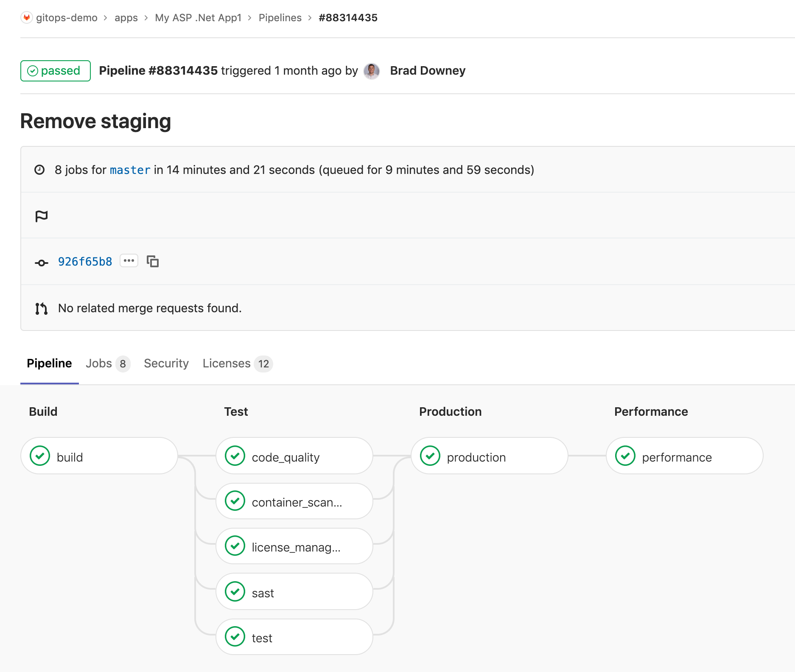Click the Test stage heading
Image resolution: width=795 pixels, height=672 pixels.
point(236,412)
